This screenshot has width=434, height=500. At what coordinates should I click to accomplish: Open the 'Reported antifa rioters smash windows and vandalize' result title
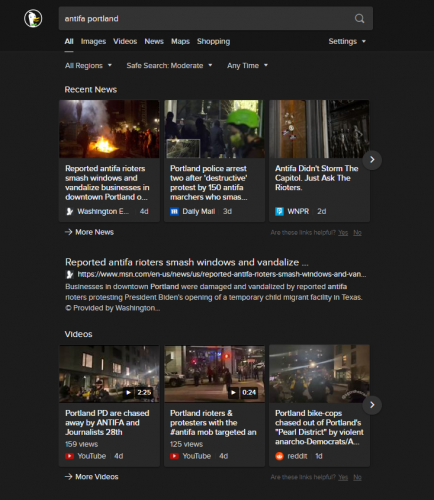pos(187,262)
